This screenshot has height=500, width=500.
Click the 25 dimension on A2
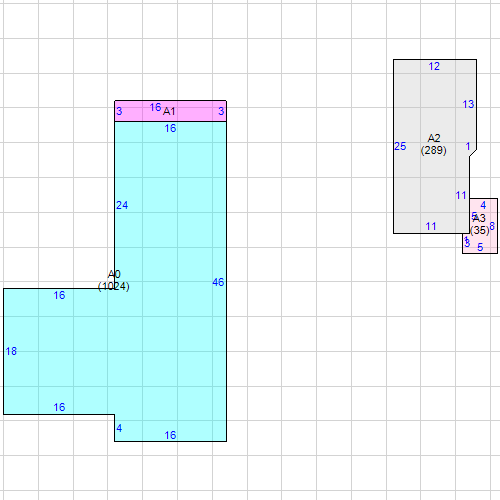[x=400, y=146]
